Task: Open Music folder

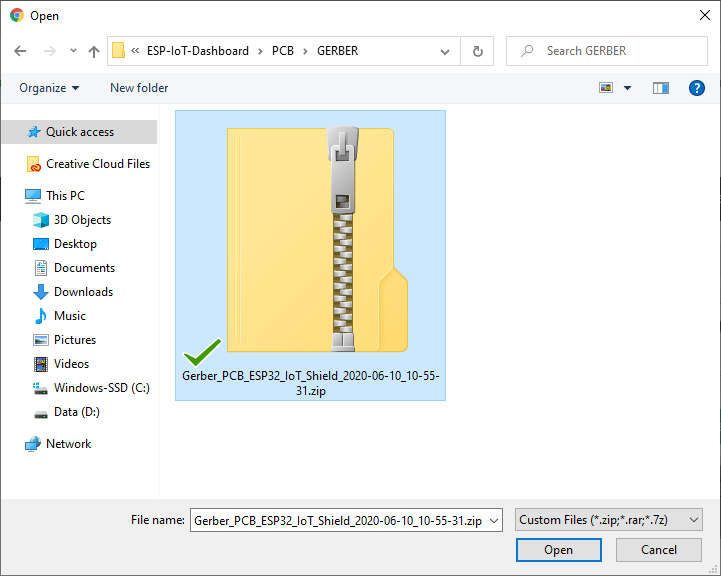Action: pyautogui.click(x=59, y=316)
